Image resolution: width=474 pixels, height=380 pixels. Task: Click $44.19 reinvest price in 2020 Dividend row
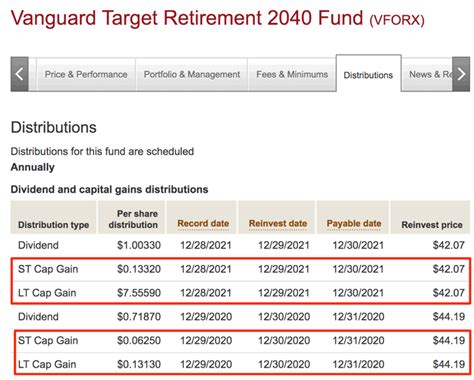449,316
